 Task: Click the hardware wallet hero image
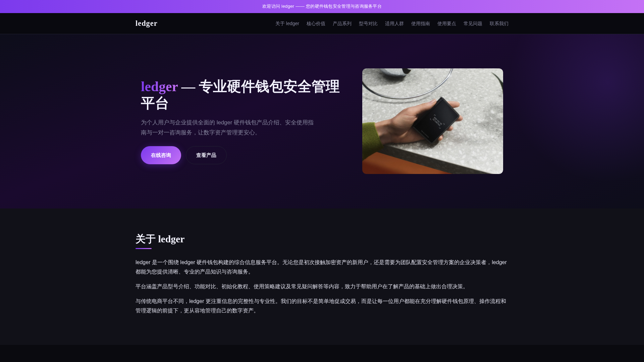tap(433, 121)
